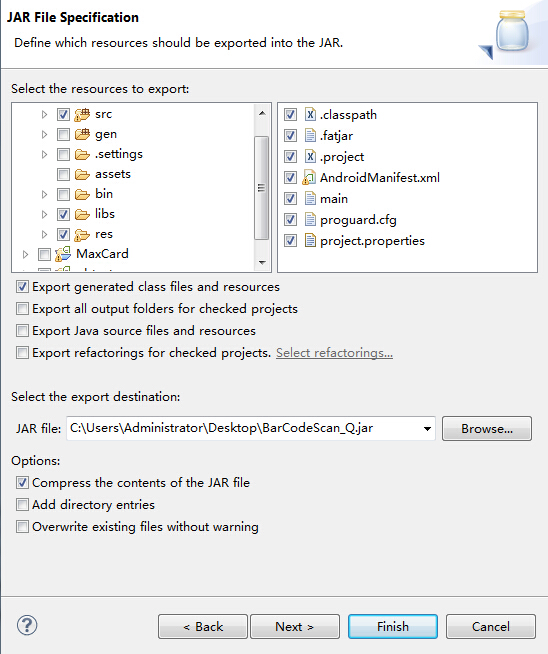Click the Select refactorings link

(334, 353)
